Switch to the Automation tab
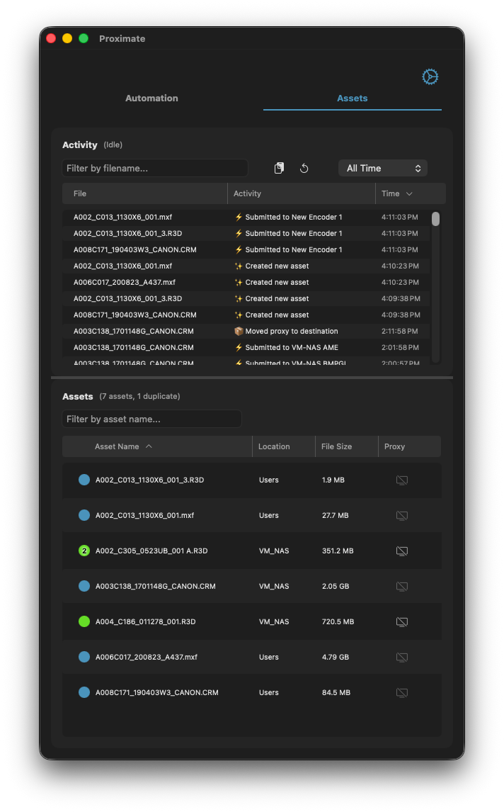The height and width of the screenshot is (812, 504). 151,98
